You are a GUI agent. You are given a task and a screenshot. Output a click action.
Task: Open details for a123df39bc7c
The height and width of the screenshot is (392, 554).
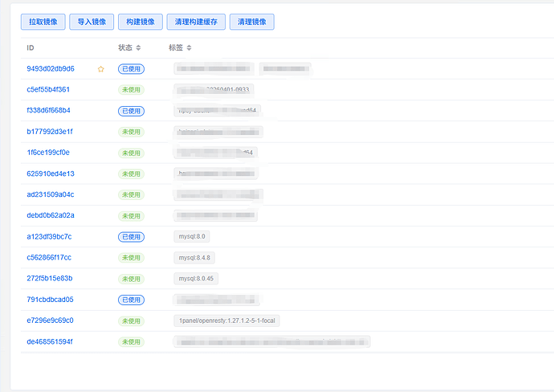(x=49, y=237)
